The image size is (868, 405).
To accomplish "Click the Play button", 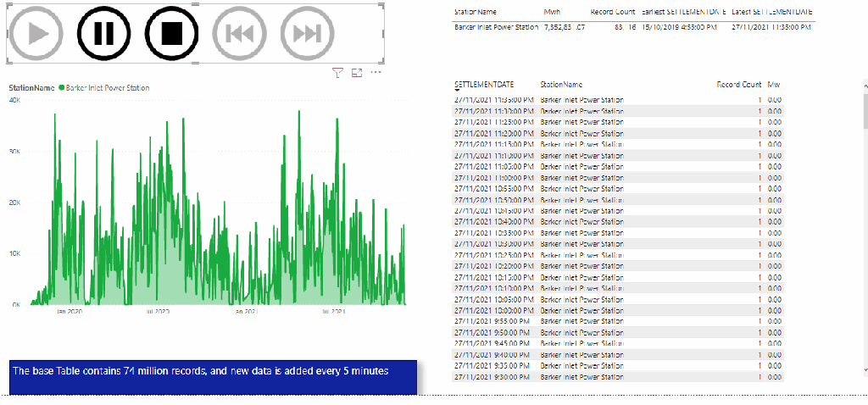I will coord(36,33).
